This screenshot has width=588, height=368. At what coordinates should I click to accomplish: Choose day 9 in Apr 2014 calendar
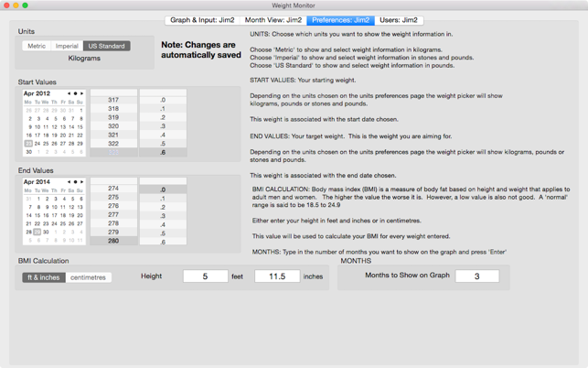[x=48, y=207]
